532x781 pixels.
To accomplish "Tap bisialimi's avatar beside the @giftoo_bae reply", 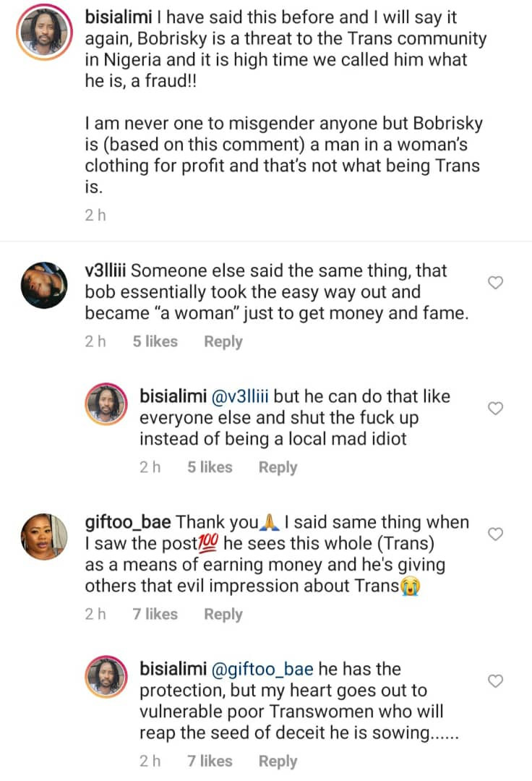I will click(x=107, y=675).
